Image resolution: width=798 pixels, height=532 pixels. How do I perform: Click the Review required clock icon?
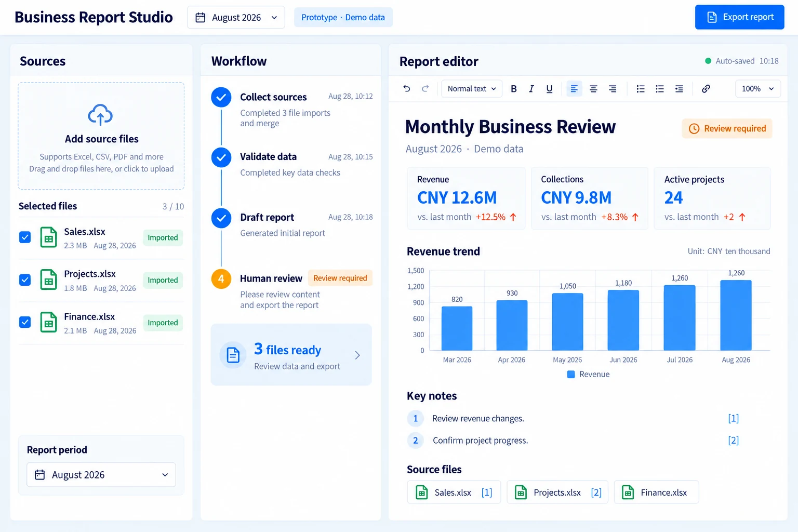pos(694,128)
